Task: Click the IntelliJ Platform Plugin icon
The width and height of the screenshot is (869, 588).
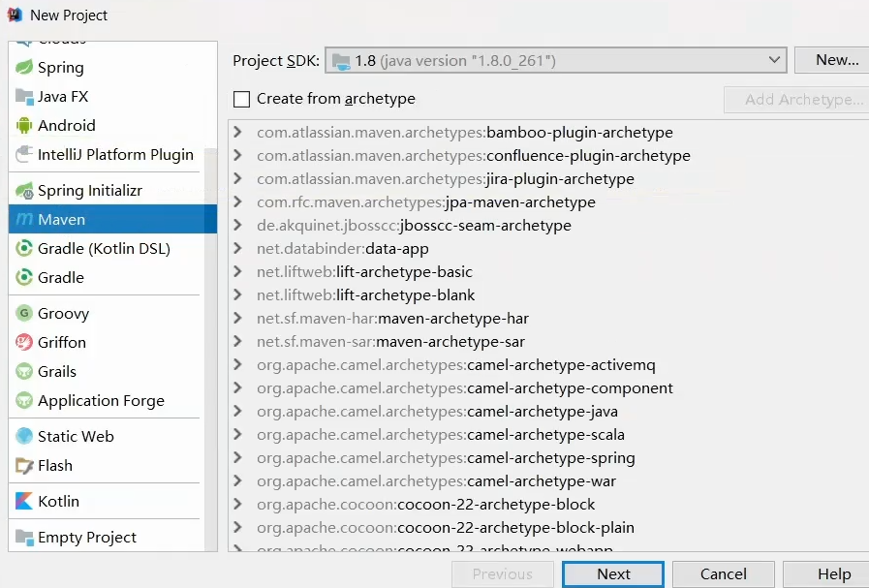Action: coord(24,155)
